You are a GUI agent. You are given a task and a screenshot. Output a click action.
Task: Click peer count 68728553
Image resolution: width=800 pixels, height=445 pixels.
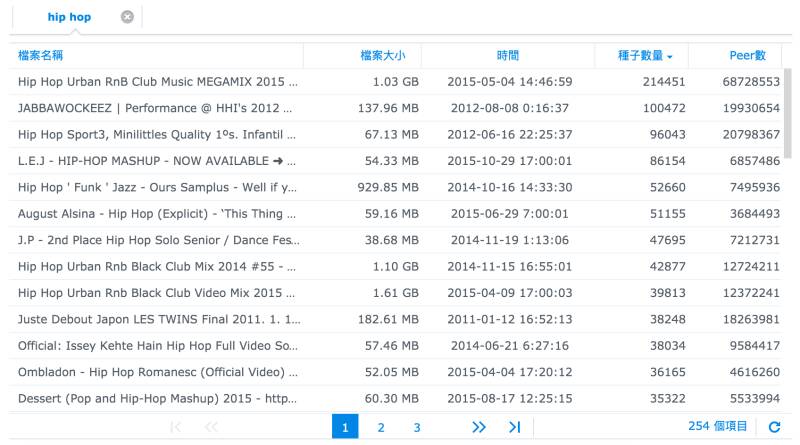click(751, 82)
